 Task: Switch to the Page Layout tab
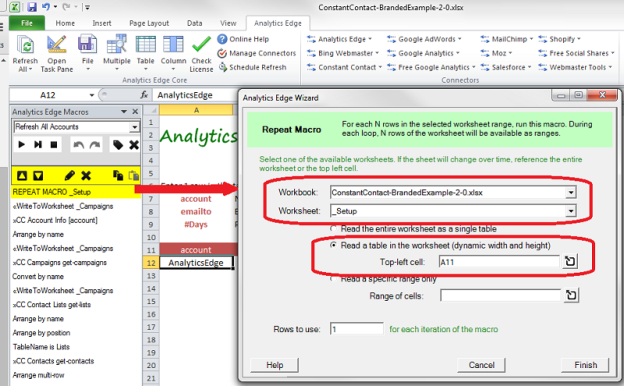click(149, 23)
